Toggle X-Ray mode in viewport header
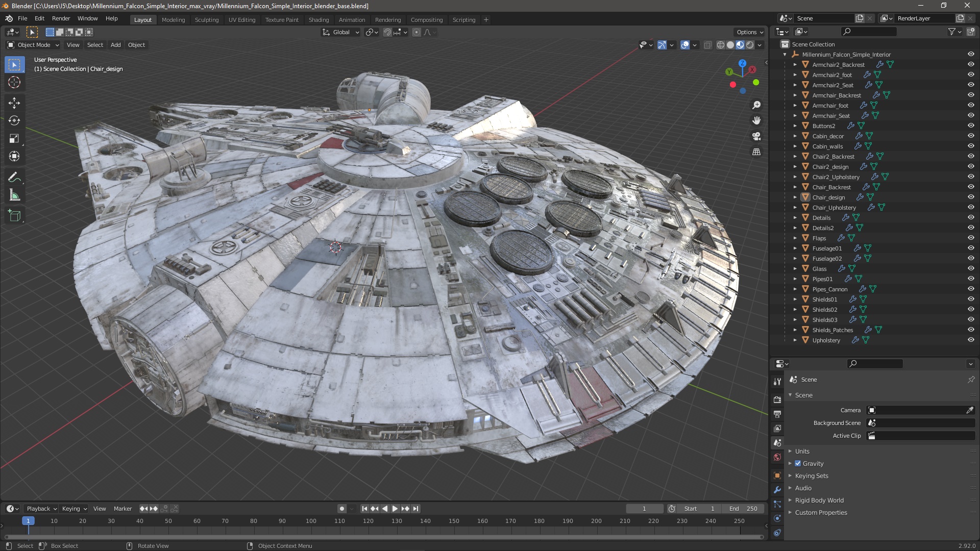Screen dimensions: 980x551 click(707, 45)
